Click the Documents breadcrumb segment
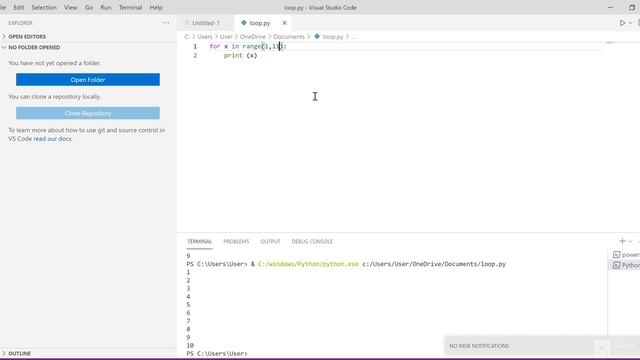Viewport: 640px width, 360px height. coord(289,37)
